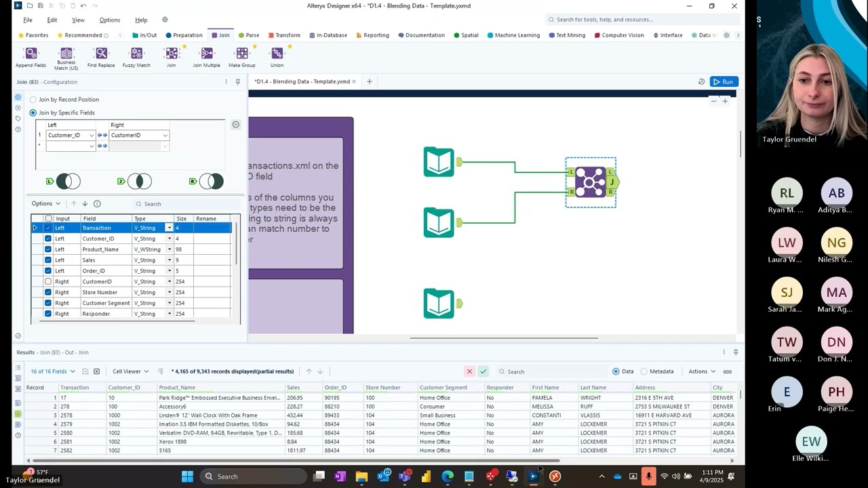This screenshot has height=488, width=868.
Task: Select the Union tool
Action: (277, 58)
